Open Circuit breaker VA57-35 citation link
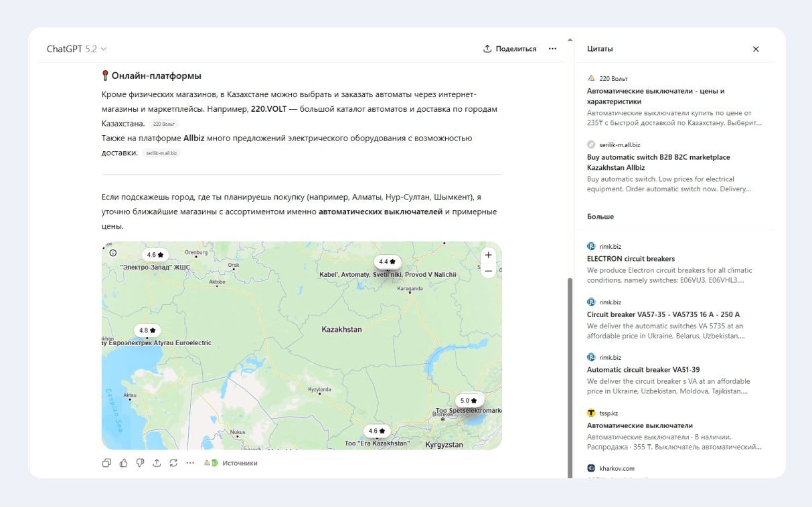 point(675,318)
